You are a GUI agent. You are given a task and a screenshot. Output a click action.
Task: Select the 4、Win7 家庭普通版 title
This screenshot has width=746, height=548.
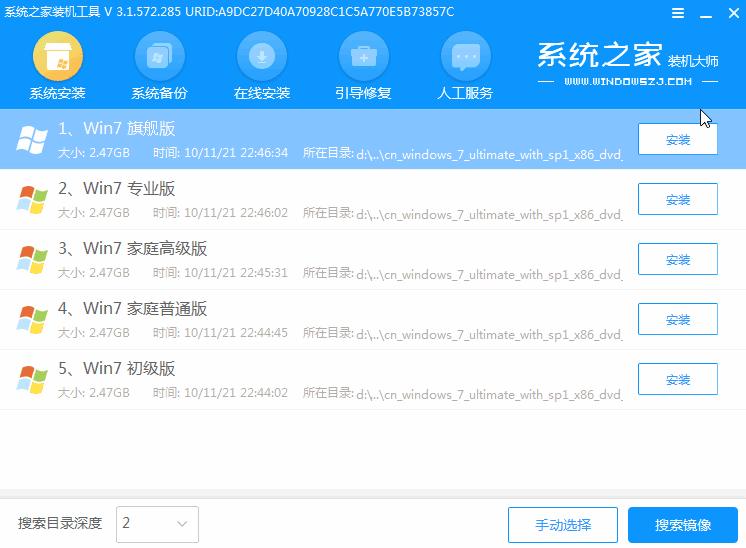pyautogui.click(x=132, y=308)
